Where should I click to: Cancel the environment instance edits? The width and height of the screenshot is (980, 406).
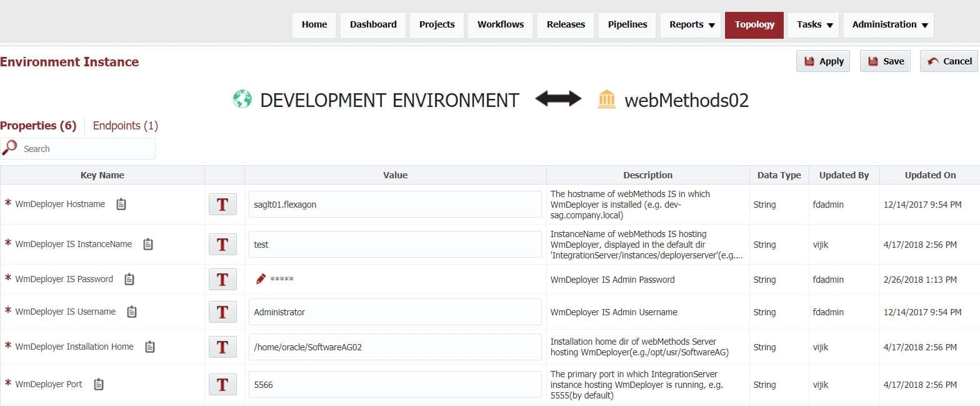tap(949, 61)
